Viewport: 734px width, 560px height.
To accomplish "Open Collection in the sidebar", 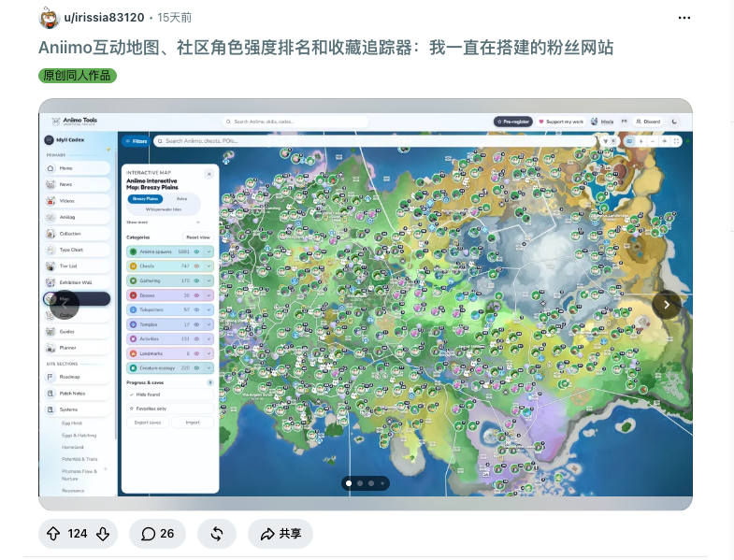I will tap(78, 234).
